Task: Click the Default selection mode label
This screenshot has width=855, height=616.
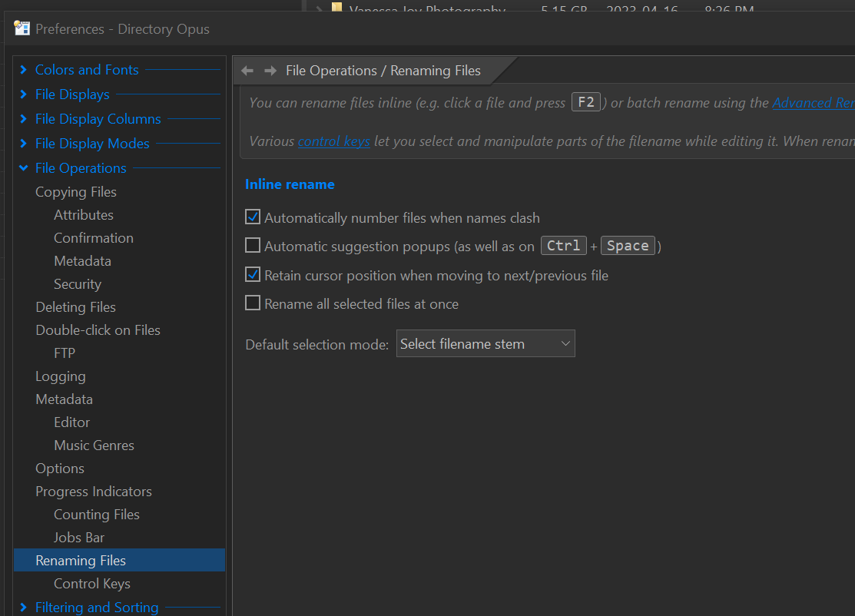Action: point(316,345)
